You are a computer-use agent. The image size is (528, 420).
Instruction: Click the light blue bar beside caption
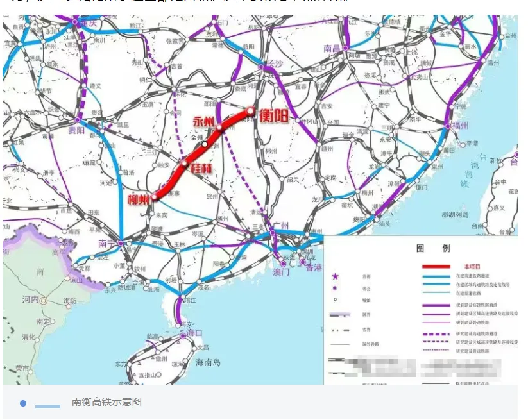tap(48, 407)
